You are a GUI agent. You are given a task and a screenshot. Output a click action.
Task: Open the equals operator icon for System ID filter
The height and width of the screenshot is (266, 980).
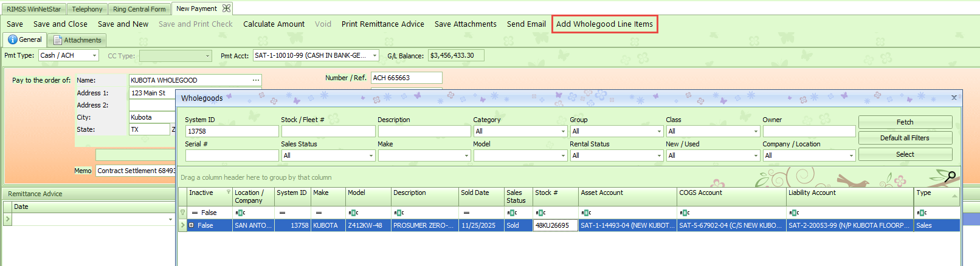click(x=283, y=213)
